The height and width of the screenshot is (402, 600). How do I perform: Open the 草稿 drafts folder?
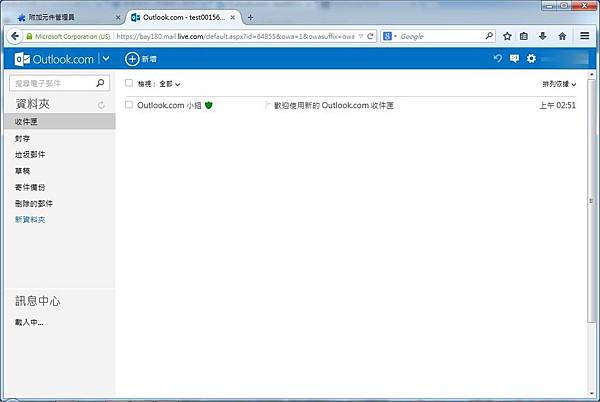click(x=22, y=171)
